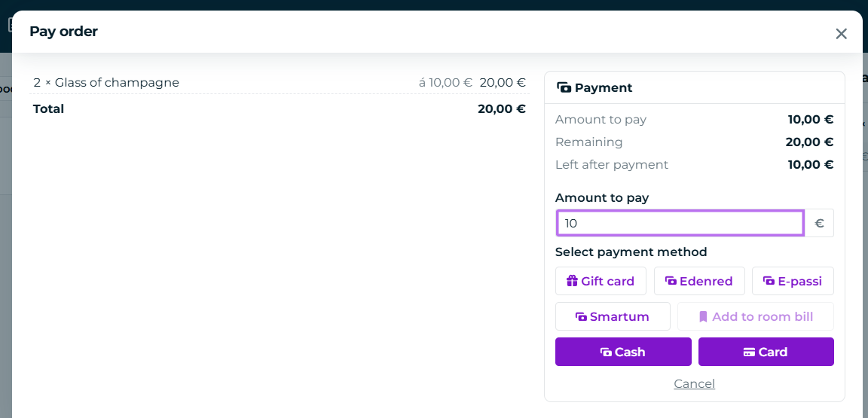Click the Payment header icon

[564, 87]
